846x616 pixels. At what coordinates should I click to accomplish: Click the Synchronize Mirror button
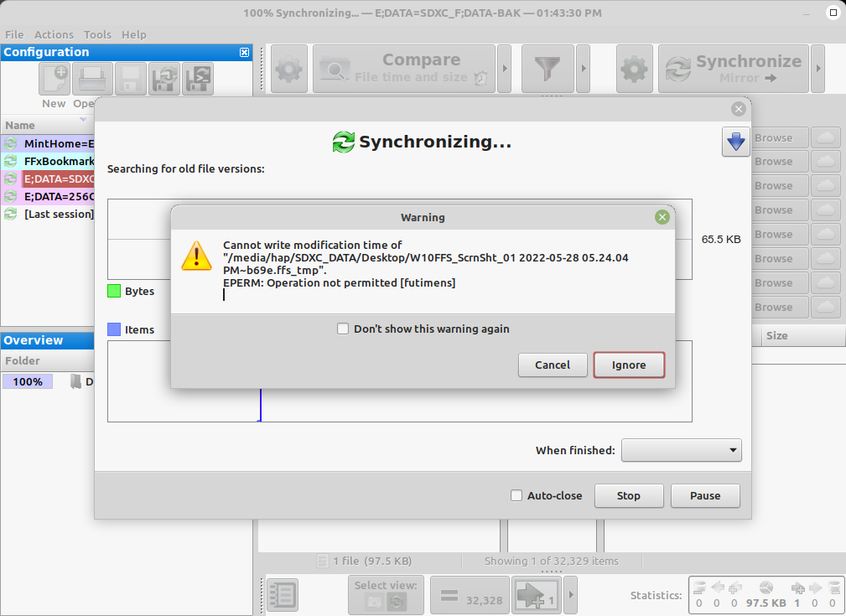[734, 69]
